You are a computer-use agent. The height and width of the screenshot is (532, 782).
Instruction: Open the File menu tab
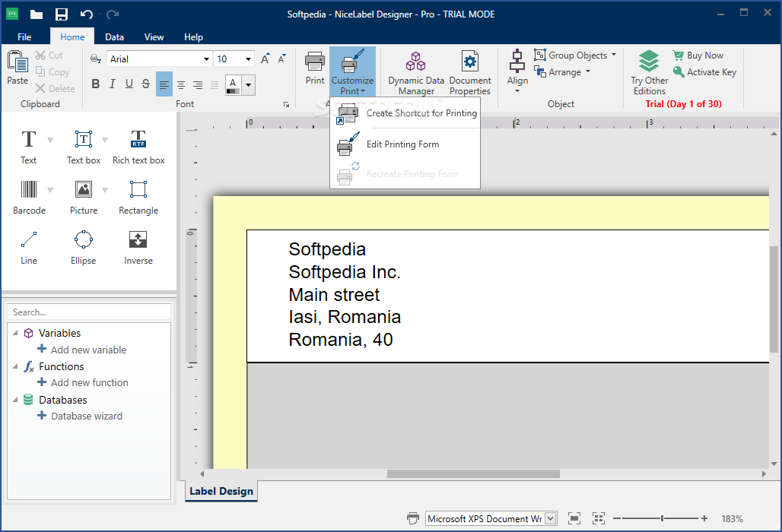[x=24, y=37]
